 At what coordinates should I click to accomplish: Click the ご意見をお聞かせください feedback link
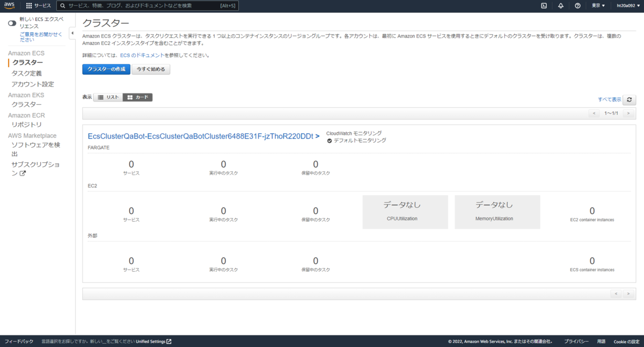click(41, 37)
